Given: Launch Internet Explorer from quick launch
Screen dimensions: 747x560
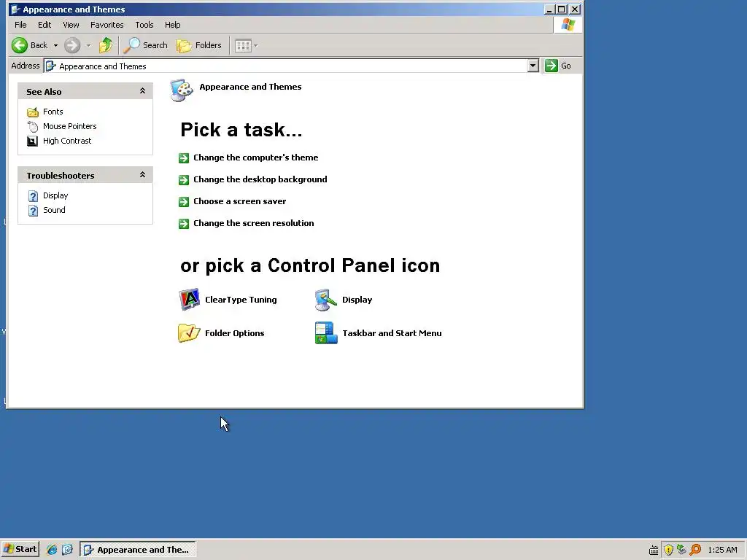Looking at the screenshot, I should [x=52, y=550].
